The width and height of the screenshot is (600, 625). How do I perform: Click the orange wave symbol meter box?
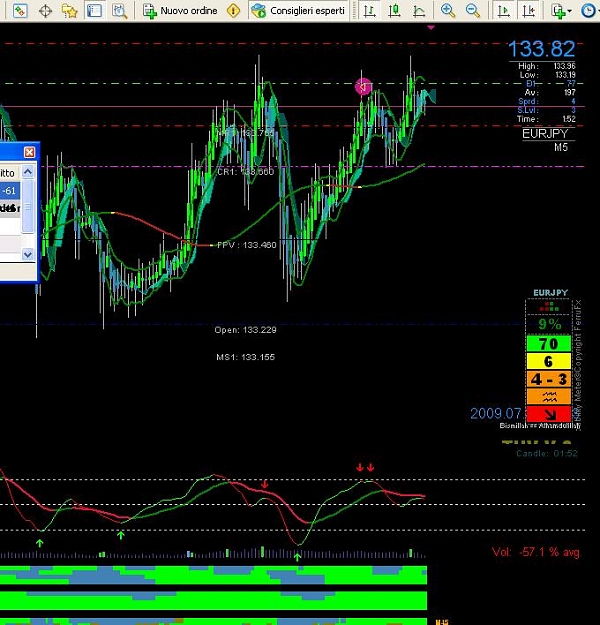click(549, 397)
